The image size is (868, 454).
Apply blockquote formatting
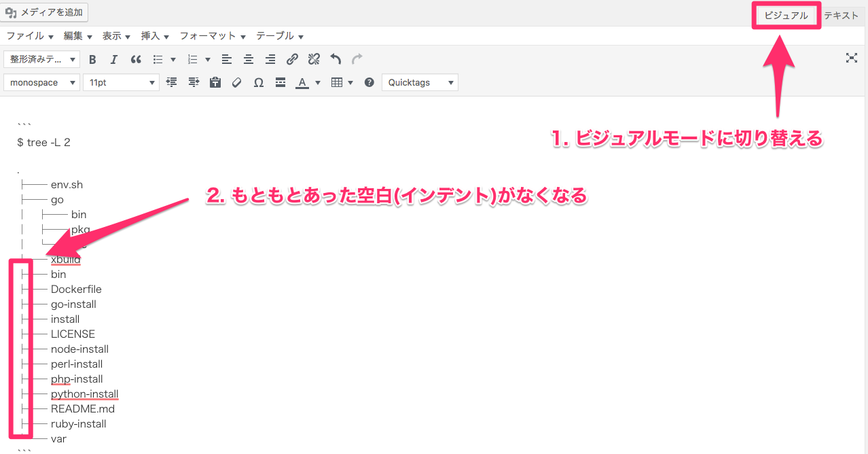[x=136, y=59]
